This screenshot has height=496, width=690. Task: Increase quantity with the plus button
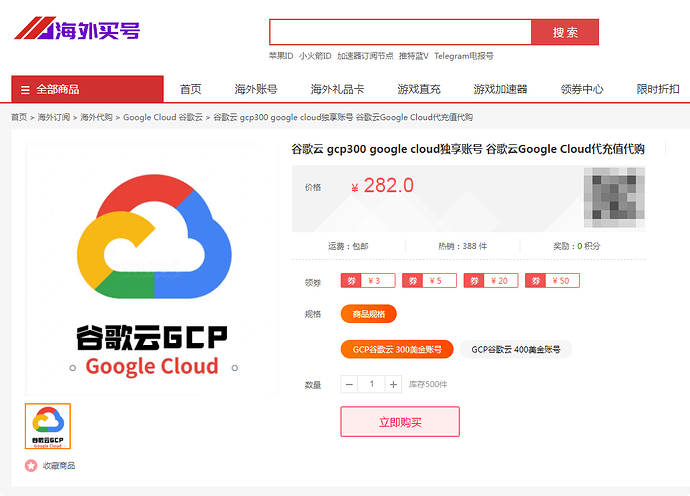coord(393,384)
